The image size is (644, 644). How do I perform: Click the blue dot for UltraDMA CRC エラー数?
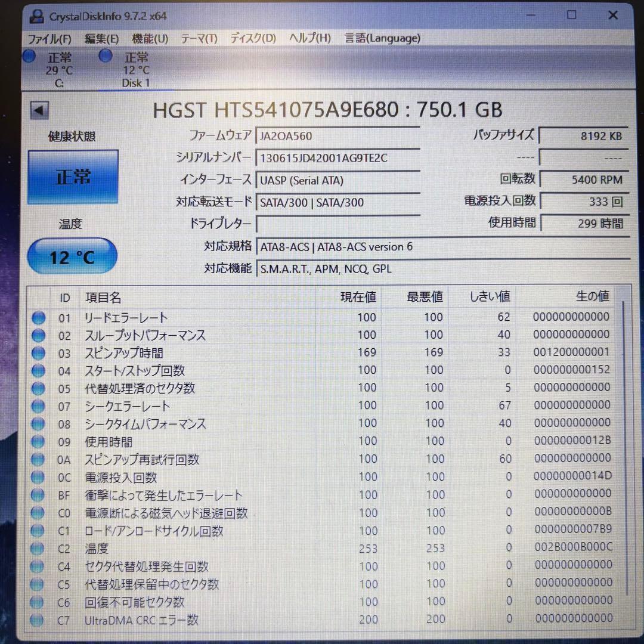[37, 620]
